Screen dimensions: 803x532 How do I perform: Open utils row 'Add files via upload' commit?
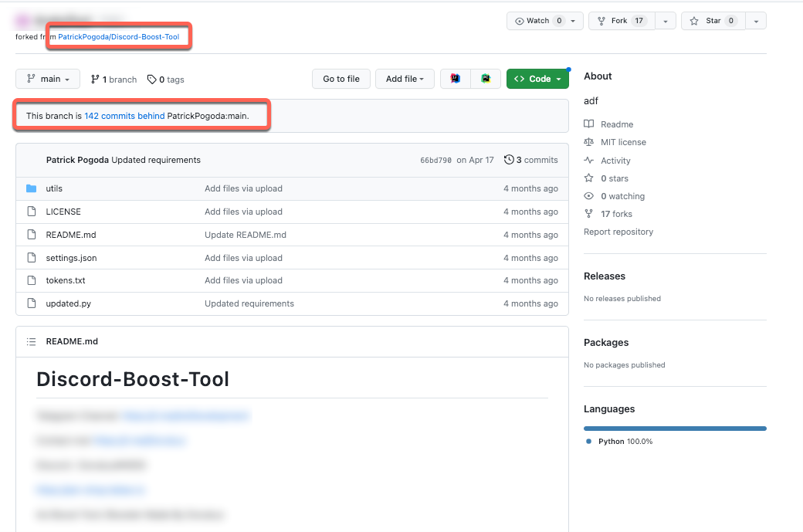click(x=243, y=188)
